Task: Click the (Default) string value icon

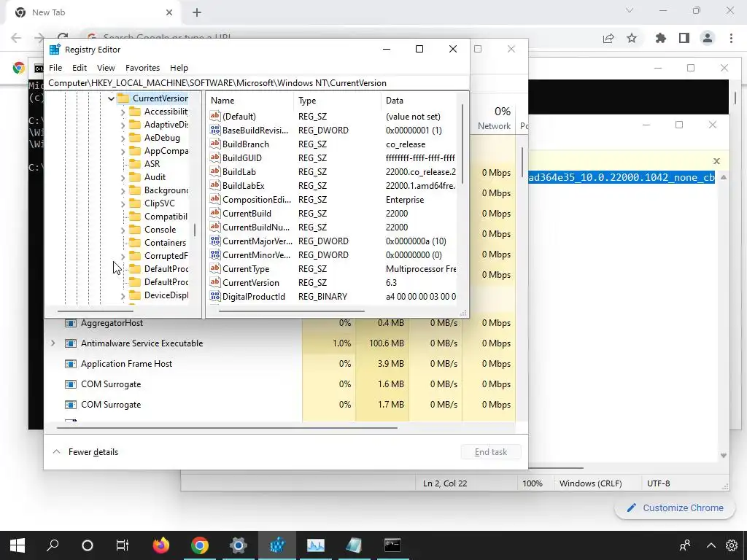Action: click(215, 116)
